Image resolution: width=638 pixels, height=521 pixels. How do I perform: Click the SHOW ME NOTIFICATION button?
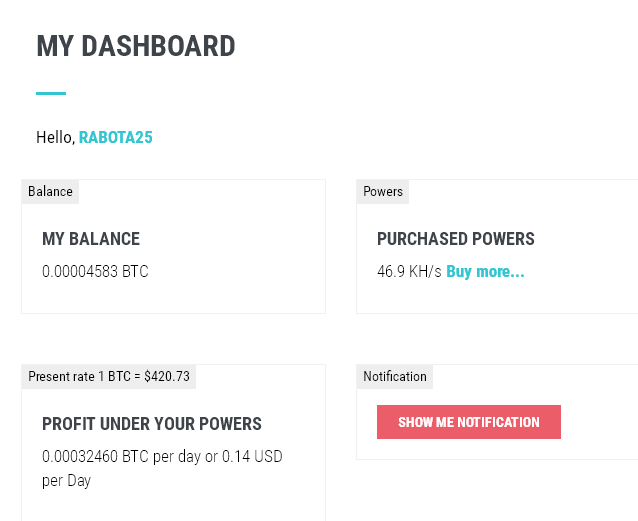click(468, 422)
